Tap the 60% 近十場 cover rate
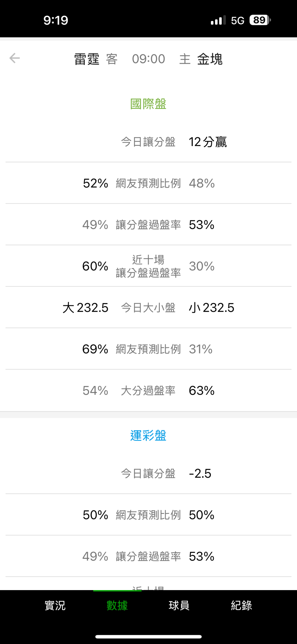 pyautogui.click(x=95, y=266)
